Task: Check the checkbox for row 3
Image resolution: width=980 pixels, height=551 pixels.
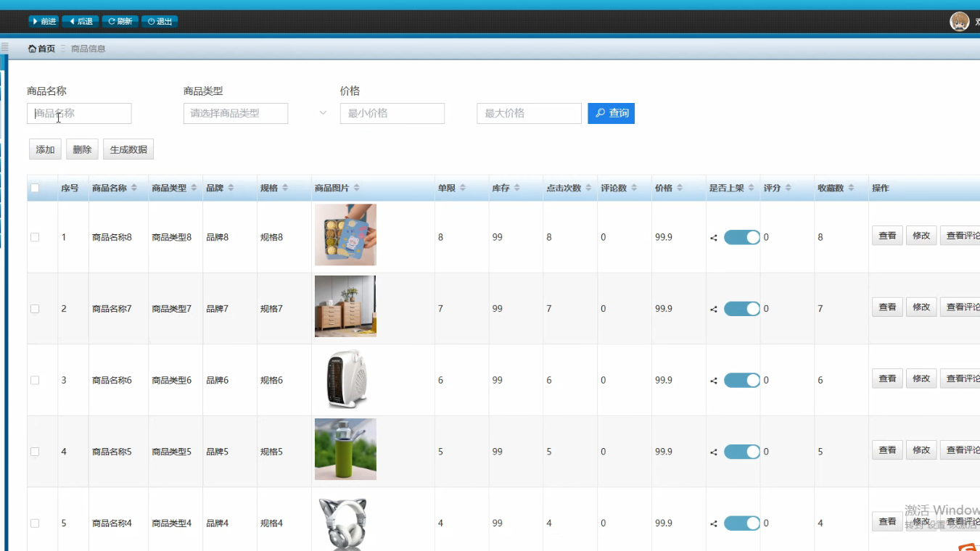Action: click(35, 380)
